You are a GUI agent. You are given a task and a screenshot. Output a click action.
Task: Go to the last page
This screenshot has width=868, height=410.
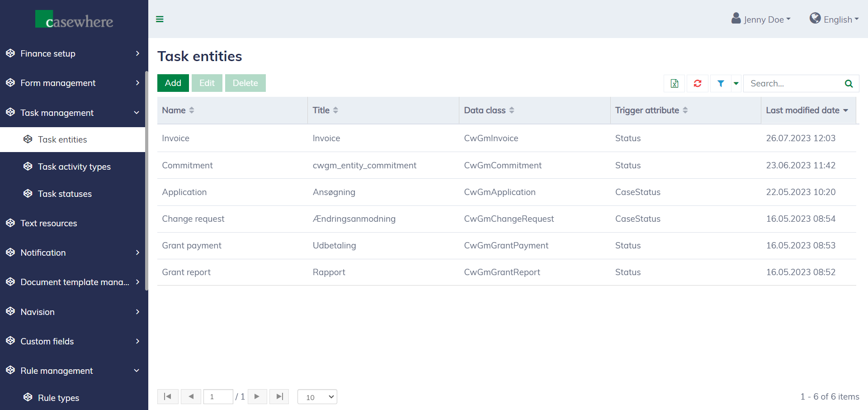(x=279, y=397)
